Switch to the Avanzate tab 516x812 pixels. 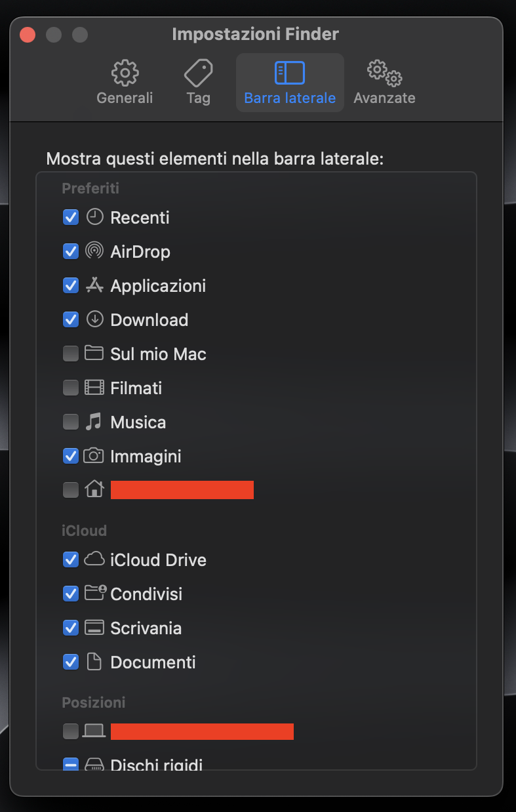pos(384,82)
